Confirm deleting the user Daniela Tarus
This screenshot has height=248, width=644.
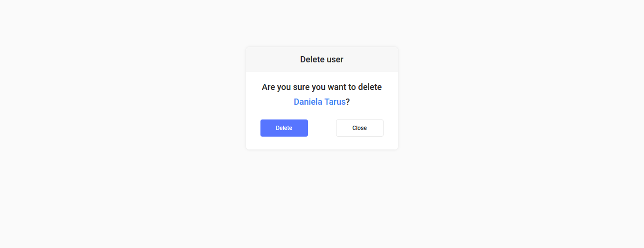(x=284, y=128)
